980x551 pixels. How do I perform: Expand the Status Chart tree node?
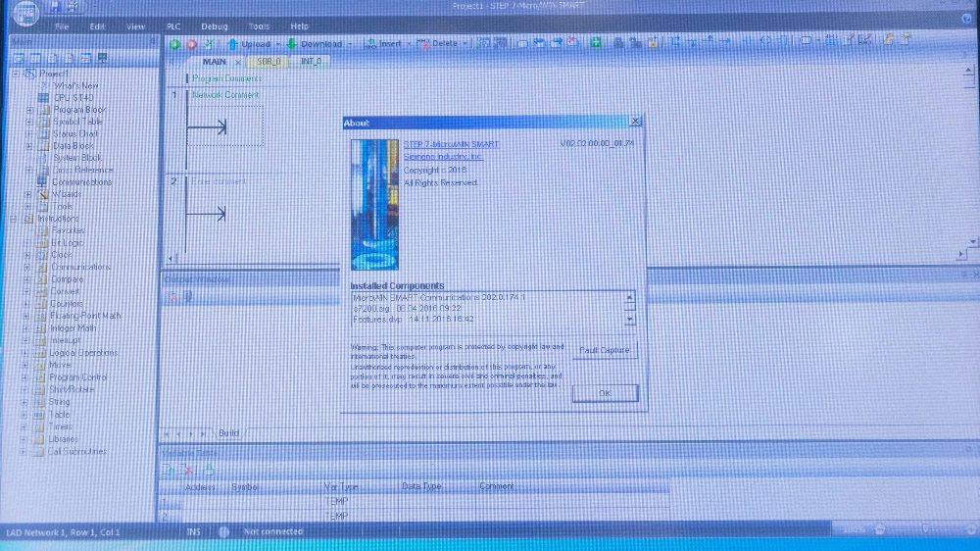[x=28, y=134]
